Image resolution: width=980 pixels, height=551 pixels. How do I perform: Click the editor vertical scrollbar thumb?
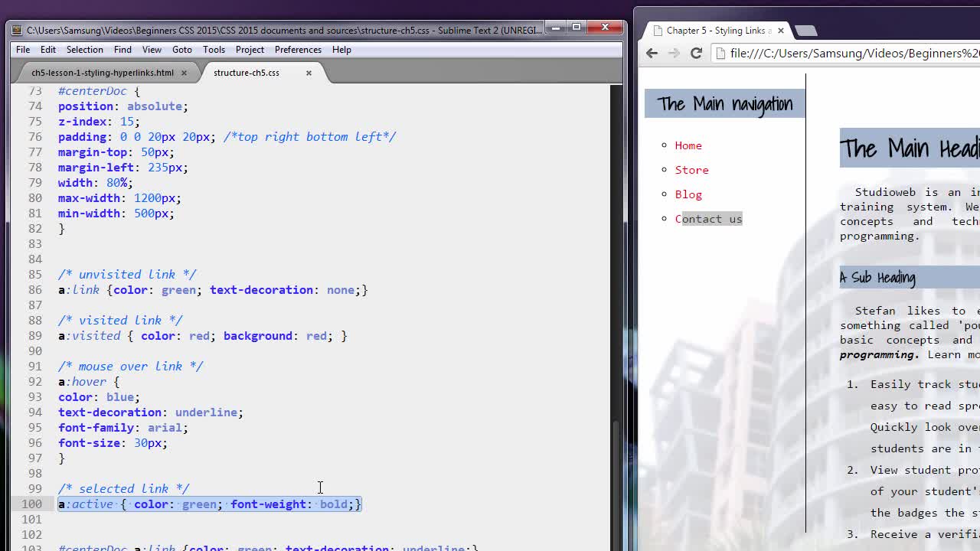pyautogui.click(x=616, y=484)
